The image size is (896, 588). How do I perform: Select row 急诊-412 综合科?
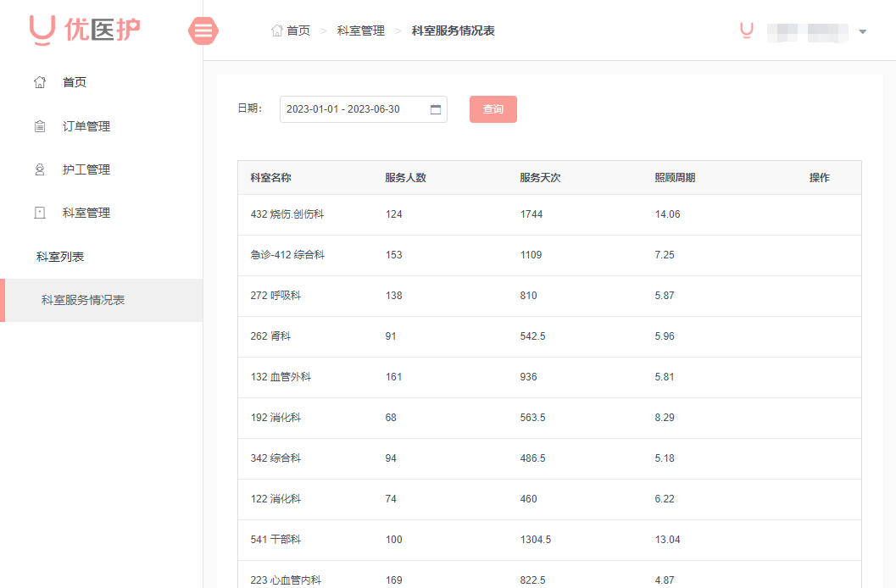[549, 255]
